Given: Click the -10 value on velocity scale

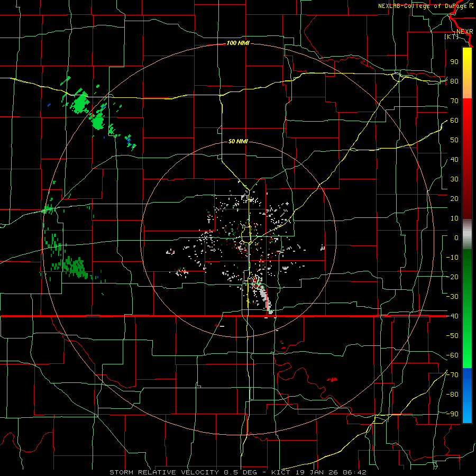Looking at the screenshot, I should pos(452,258).
